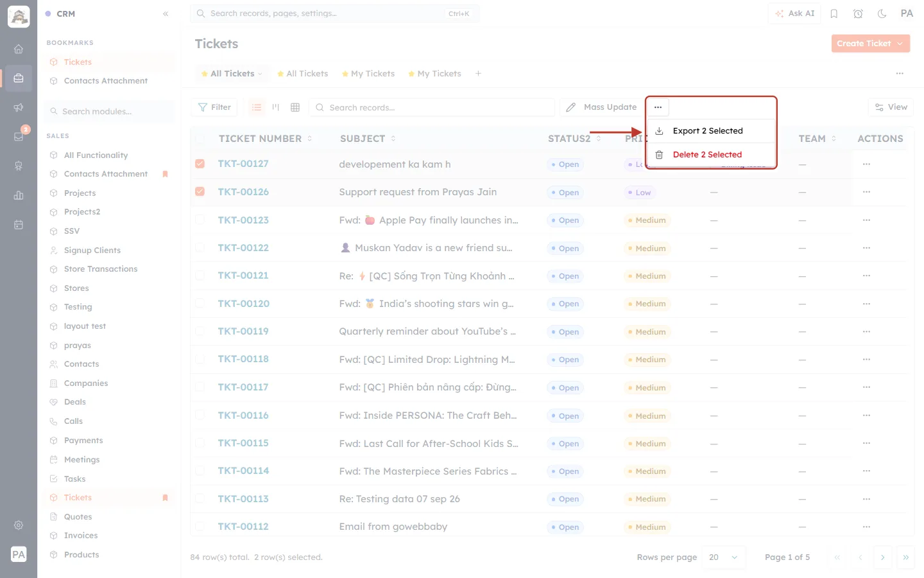Open page options ellipsis at far right
The height and width of the screenshot is (578, 924).
click(x=900, y=74)
